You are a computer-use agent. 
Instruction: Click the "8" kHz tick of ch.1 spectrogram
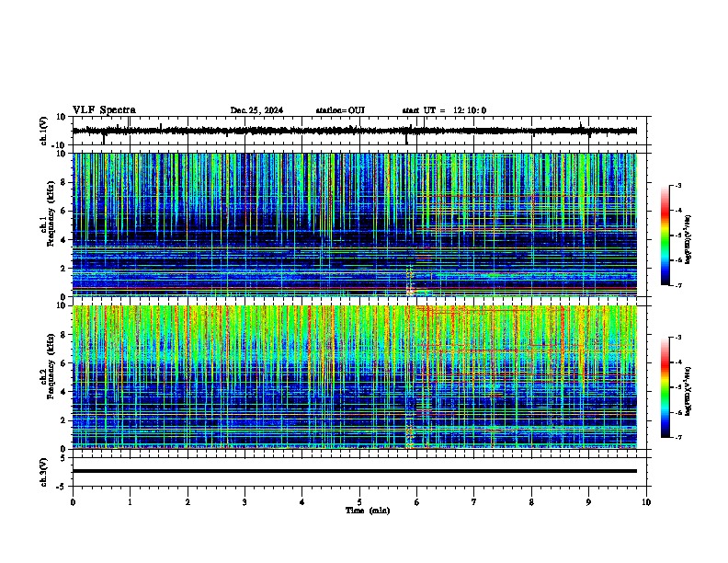tap(64, 182)
